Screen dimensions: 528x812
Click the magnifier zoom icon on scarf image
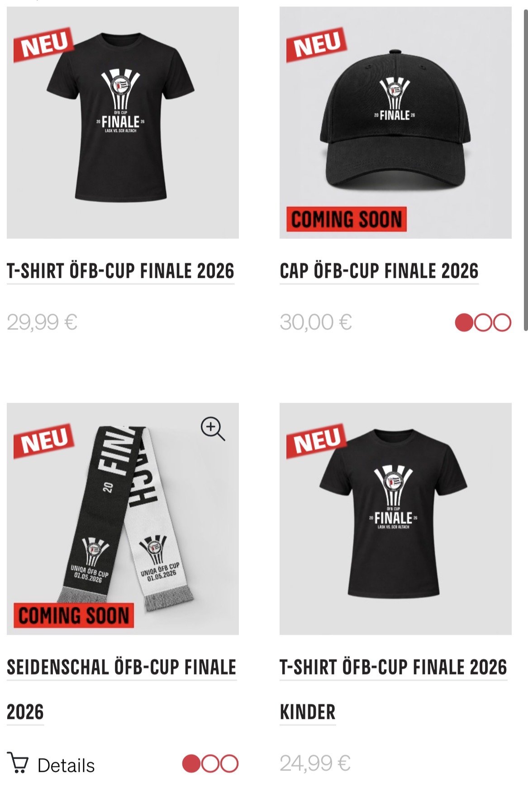tap(213, 429)
